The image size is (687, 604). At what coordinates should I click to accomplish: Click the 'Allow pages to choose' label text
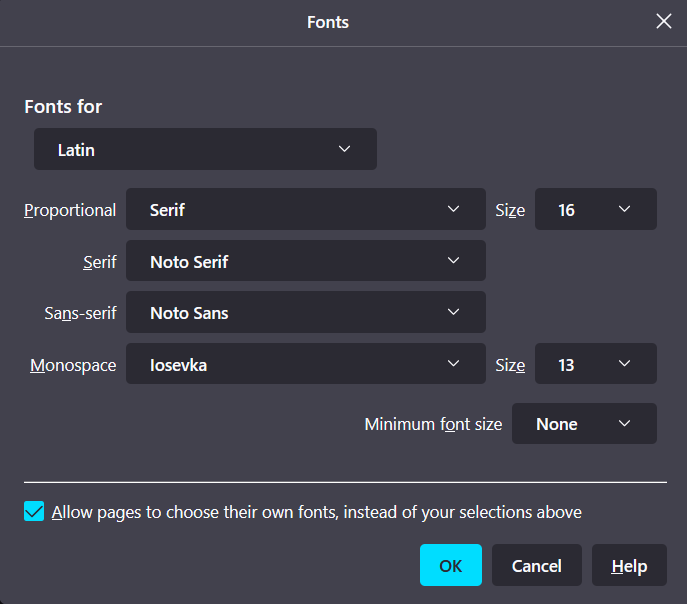click(317, 512)
